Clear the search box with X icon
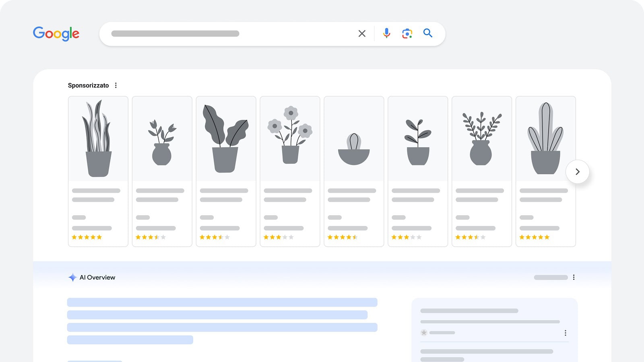 (x=362, y=34)
